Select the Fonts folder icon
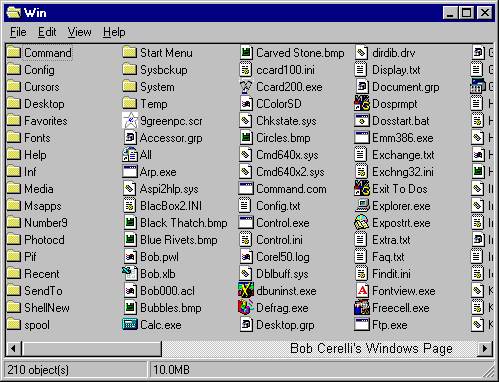The image size is (499, 382). [x=14, y=137]
